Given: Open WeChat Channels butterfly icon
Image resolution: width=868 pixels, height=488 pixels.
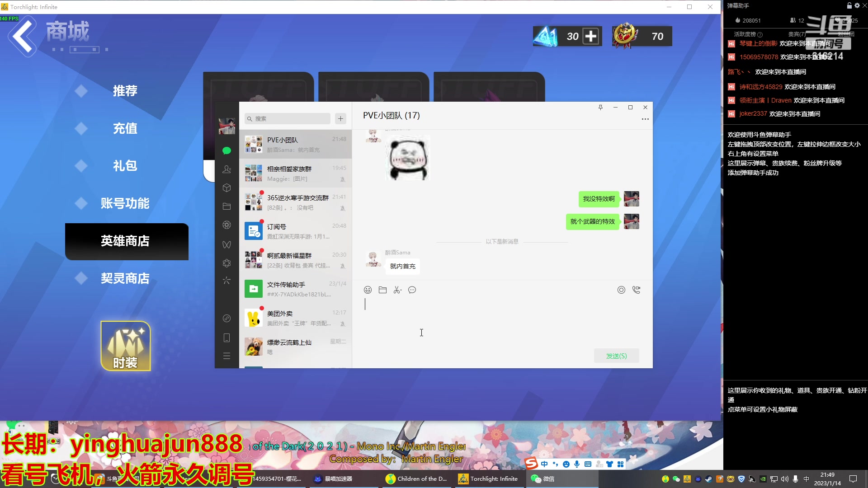Looking at the screenshot, I should tap(227, 244).
